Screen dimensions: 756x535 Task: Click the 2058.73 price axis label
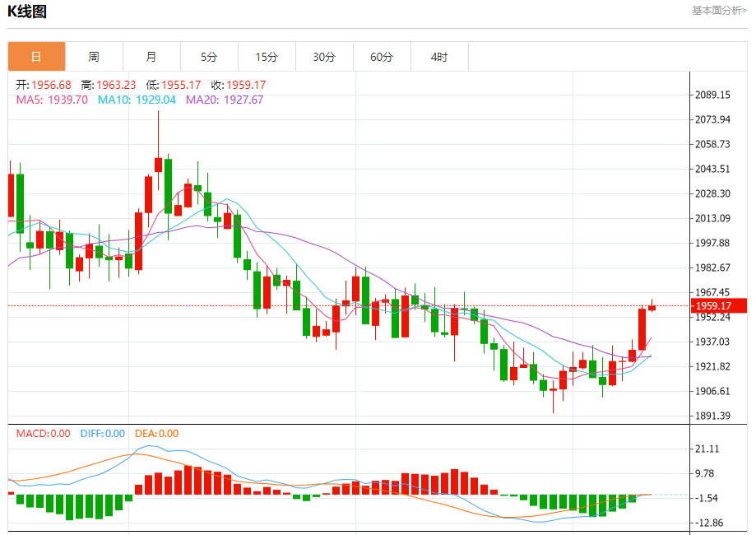point(712,144)
